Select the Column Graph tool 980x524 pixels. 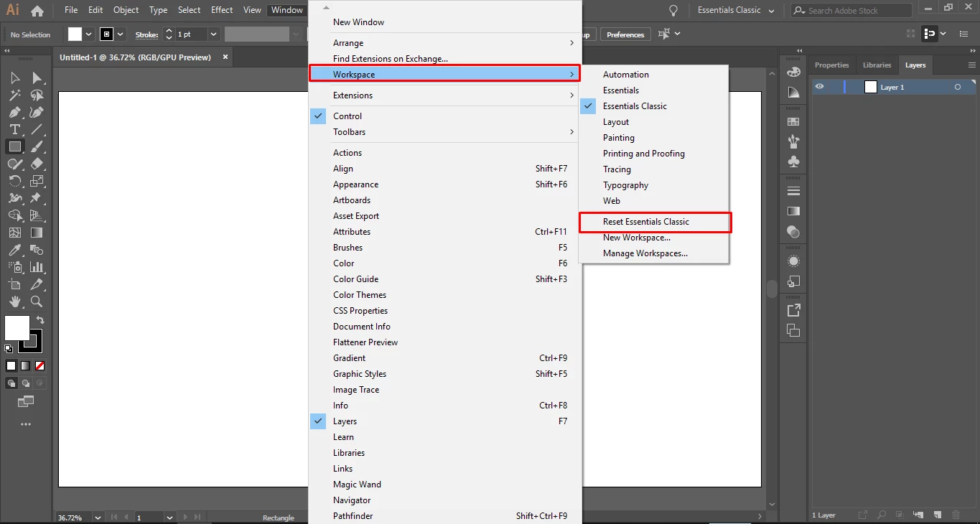(37, 267)
